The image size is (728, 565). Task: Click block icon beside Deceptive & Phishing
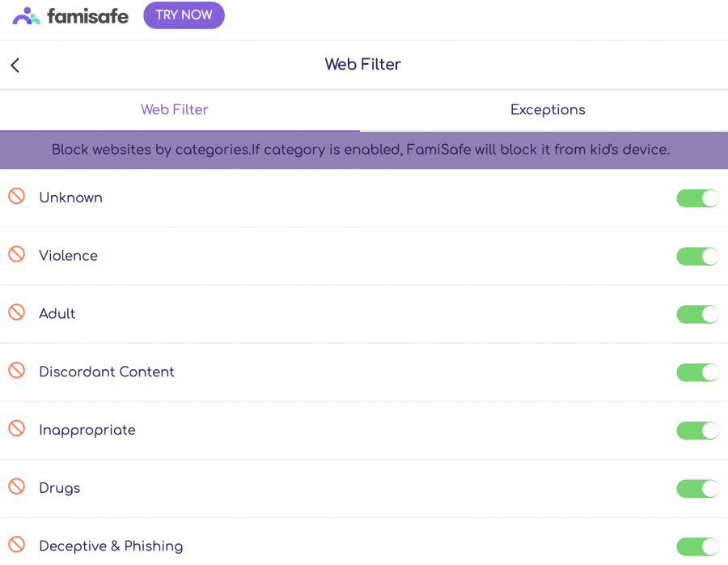pos(17,545)
